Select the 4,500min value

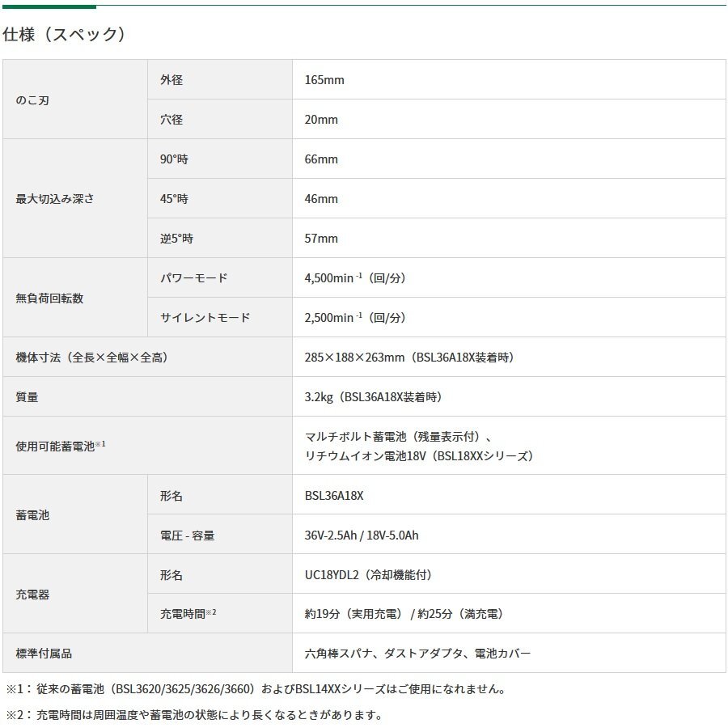pos(356,278)
